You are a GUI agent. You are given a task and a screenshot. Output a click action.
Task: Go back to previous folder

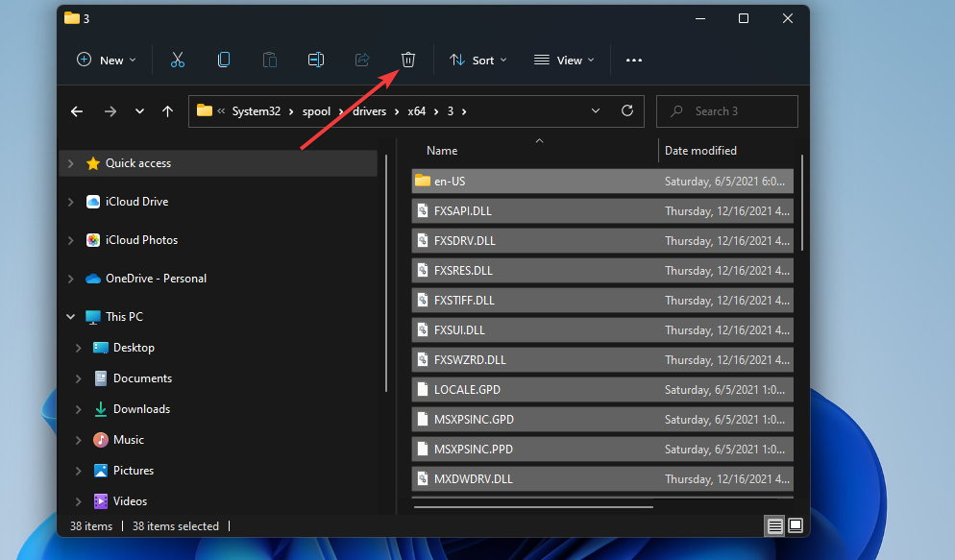click(77, 111)
